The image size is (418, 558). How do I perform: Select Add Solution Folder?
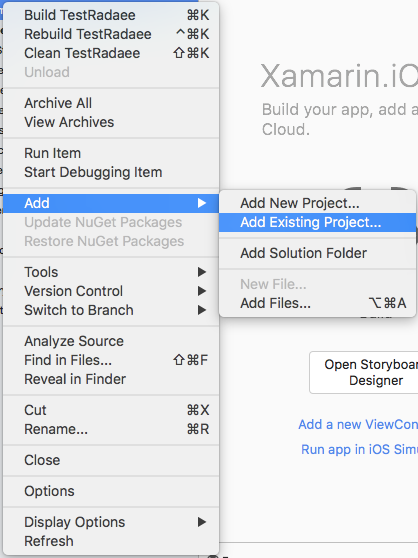click(317, 253)
